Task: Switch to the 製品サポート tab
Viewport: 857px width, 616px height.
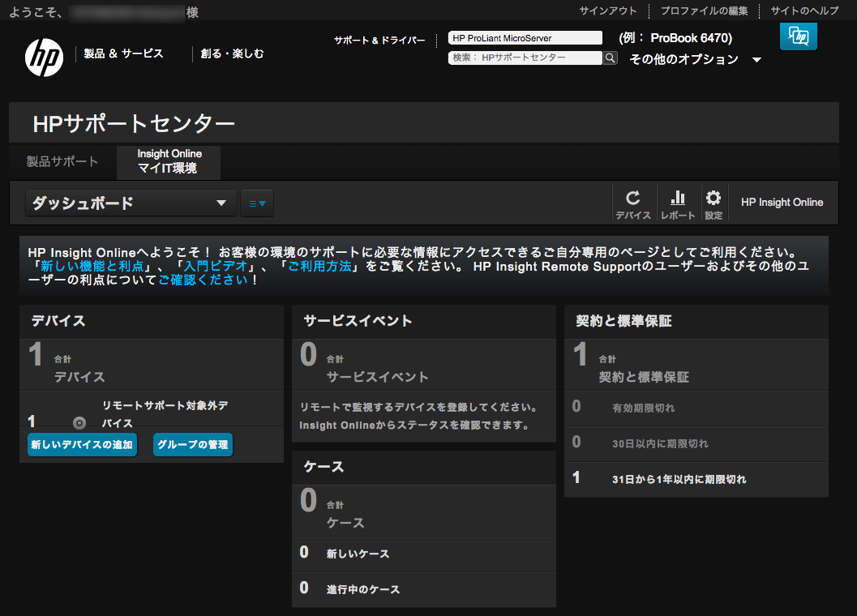Action: coord(62,161)
